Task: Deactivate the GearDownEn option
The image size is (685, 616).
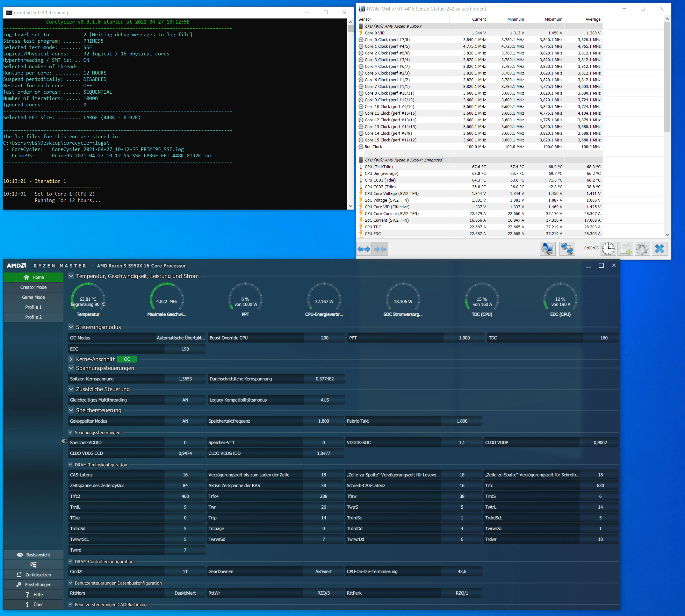Action: tap(324, 571)
